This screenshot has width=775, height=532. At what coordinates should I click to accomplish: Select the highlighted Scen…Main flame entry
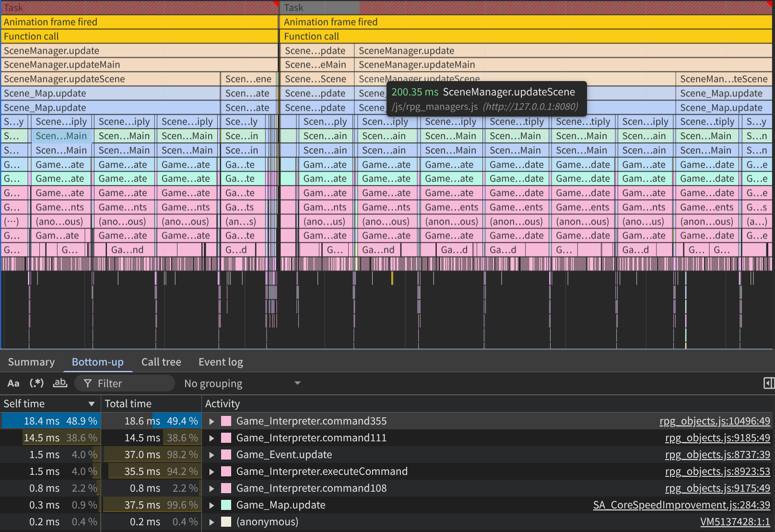[61, 136]
